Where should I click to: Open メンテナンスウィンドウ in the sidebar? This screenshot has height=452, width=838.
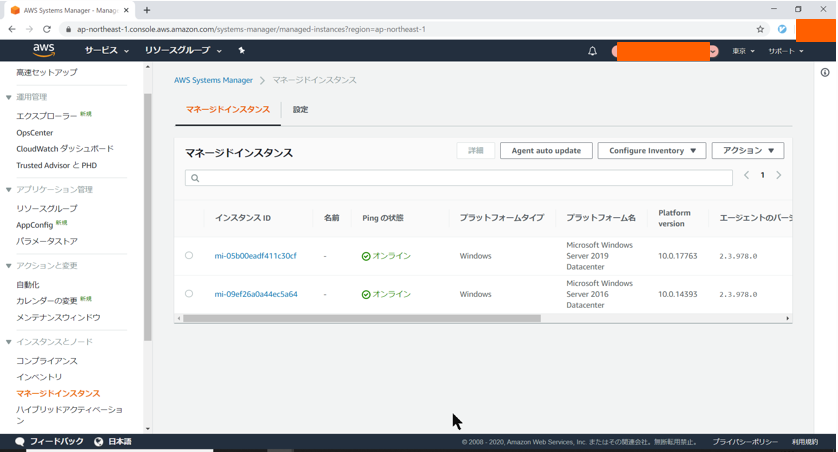pyautogui.click(x=58, y=317)
